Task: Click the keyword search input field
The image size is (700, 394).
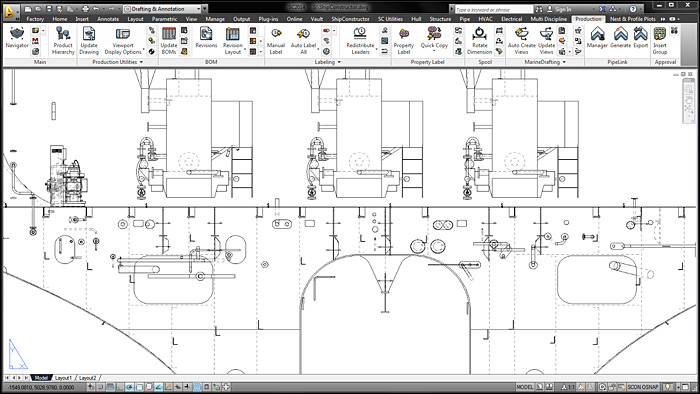Action: 494,9
